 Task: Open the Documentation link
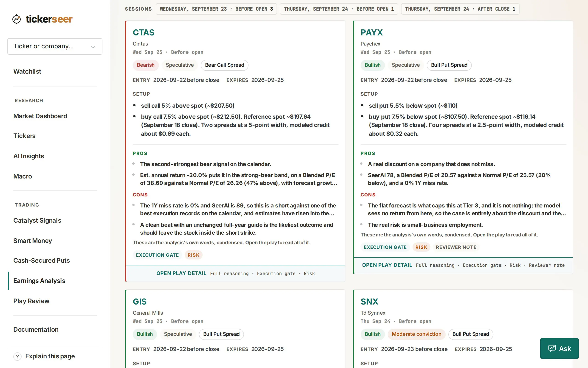pyautogui.click(x=36, y=330)
